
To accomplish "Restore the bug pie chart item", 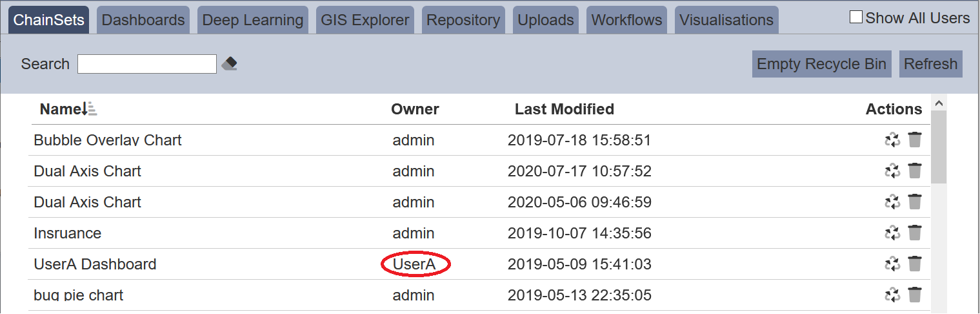I will (892, 295).
